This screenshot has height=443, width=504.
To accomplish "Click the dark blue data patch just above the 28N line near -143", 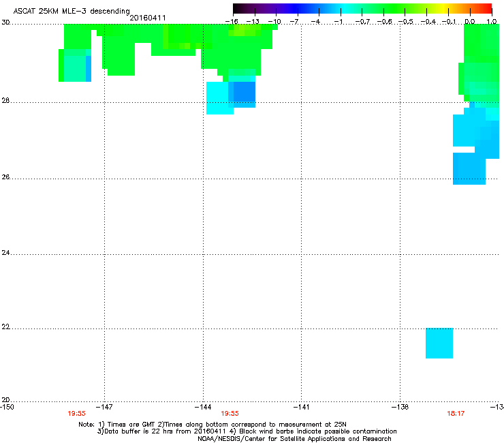I will (245, 91).
